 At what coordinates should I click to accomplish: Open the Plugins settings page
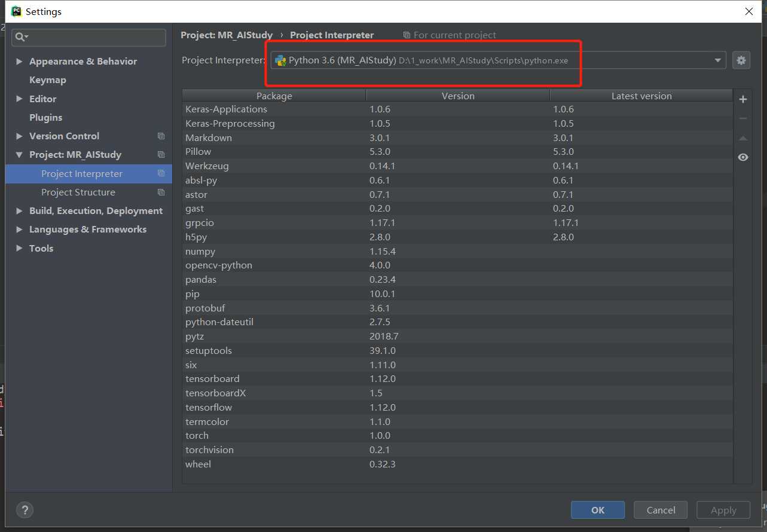[x=46, y=118]
